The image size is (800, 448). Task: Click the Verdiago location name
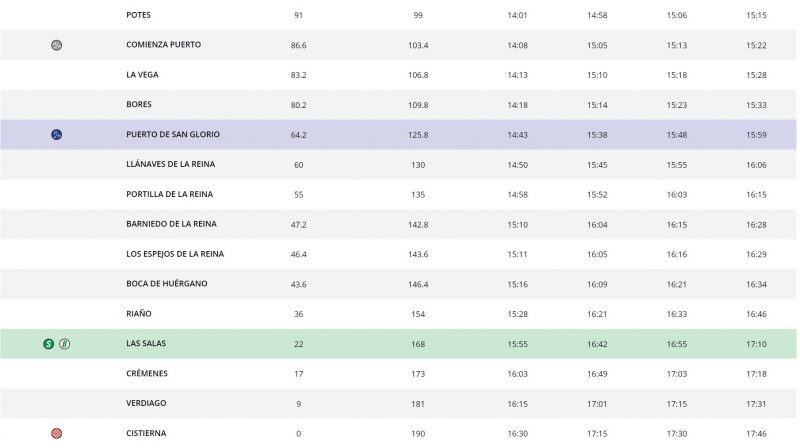(147, 404)
